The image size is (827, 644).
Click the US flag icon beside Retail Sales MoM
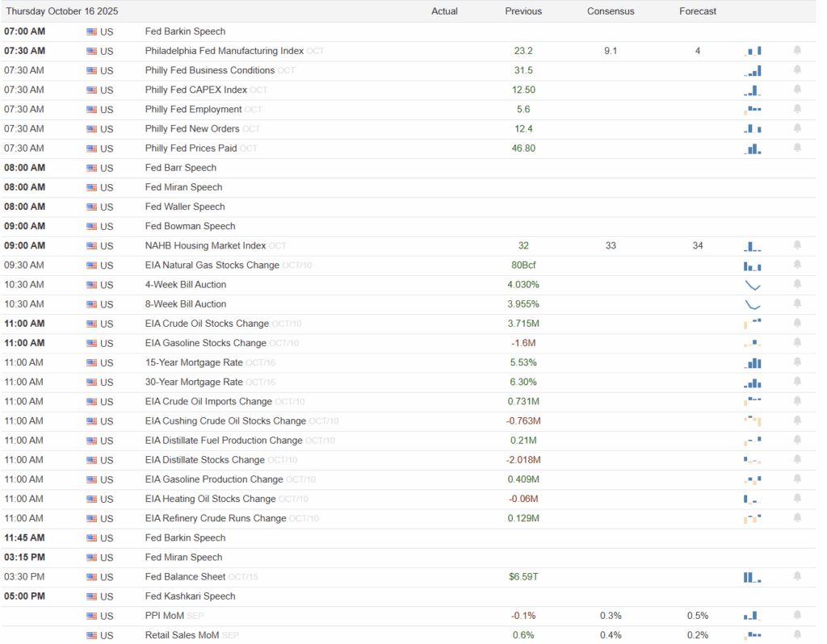(x=90, y=635)
